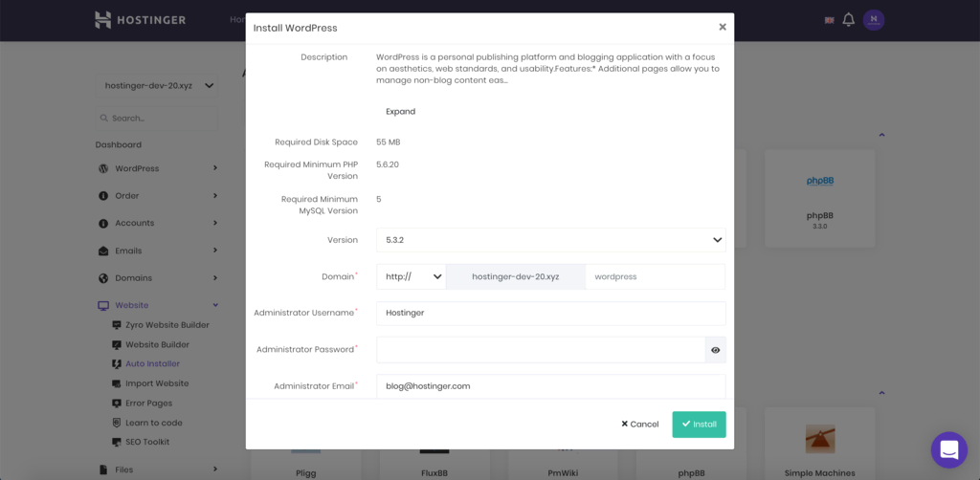
Task: Click the phpBB app icon card
Action: (x=819, y=191)
